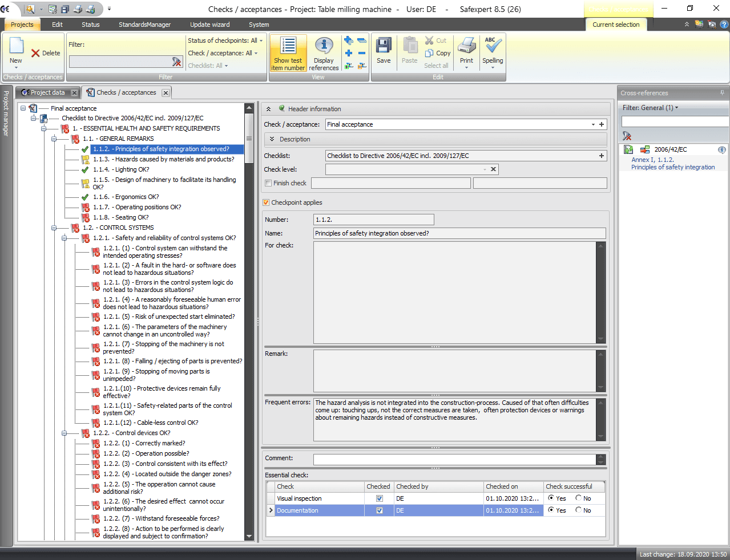Enable the Finish check checkbox
730x560 pixels.
tap(268, 183)
